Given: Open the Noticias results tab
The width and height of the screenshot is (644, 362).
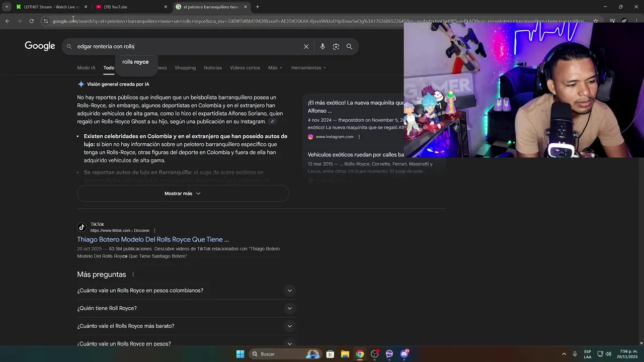Looking at the screenshot, I should (213, 68).
